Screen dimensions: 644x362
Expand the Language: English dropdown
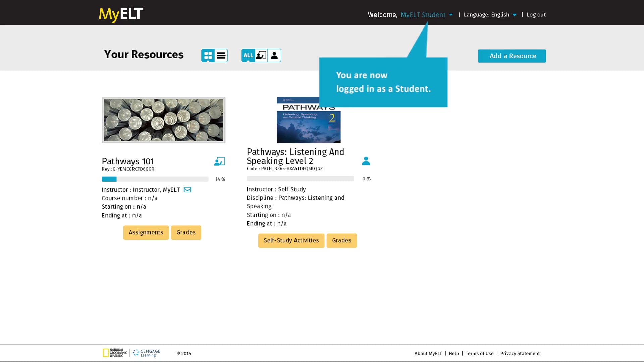490,15
